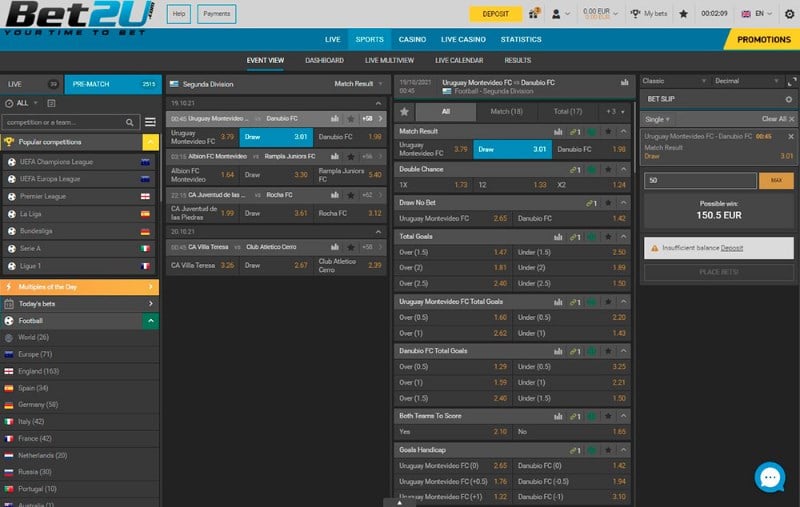800x507 pixels.
Task: Open Total Goals market statistics icon
Action: [558, 237]
